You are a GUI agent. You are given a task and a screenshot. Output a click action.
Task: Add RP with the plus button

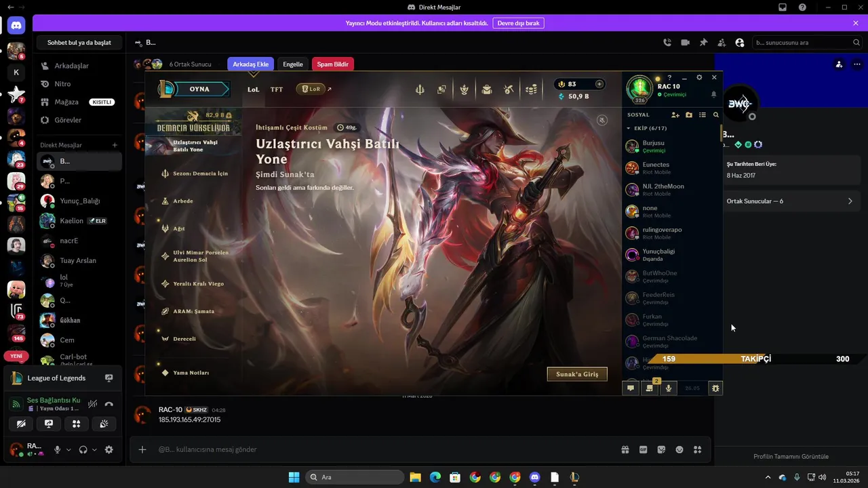(x=599, y=84)
